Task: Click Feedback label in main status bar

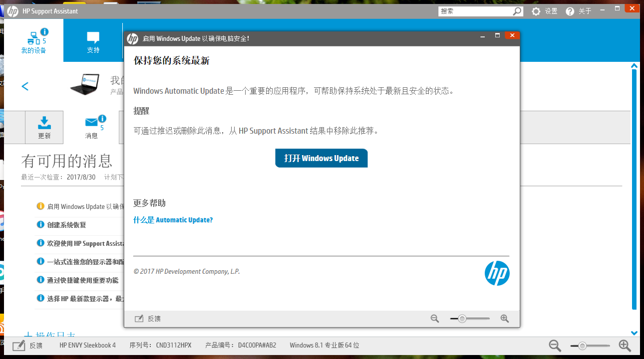Action: click(36, 345)
